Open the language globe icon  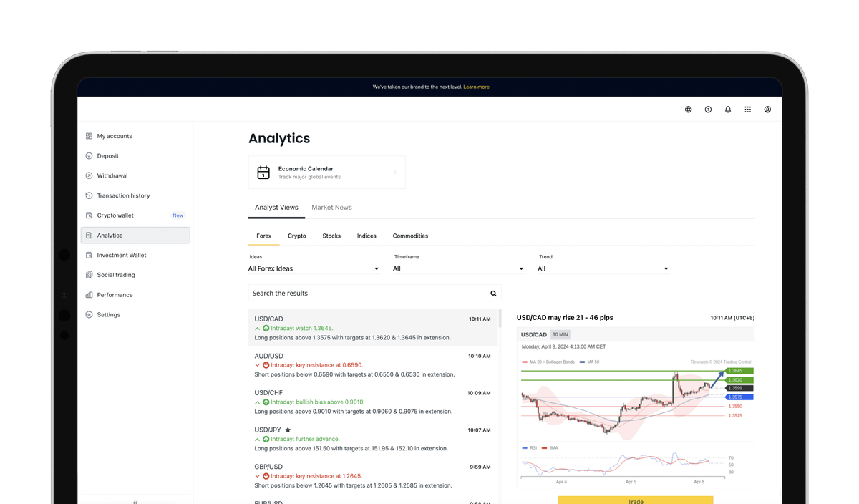coord(688,110)
